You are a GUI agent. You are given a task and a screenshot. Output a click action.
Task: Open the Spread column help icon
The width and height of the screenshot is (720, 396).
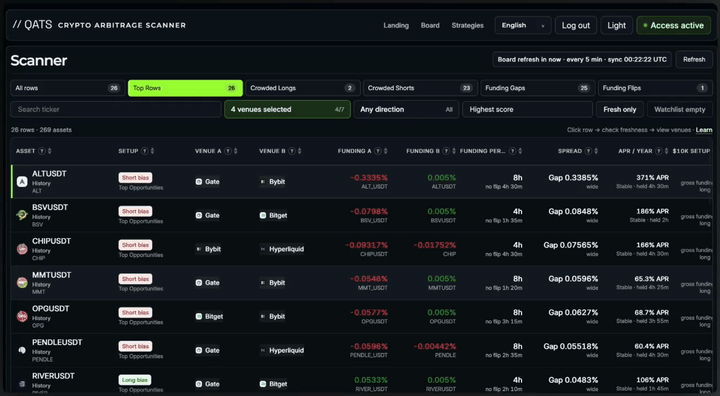588,151
